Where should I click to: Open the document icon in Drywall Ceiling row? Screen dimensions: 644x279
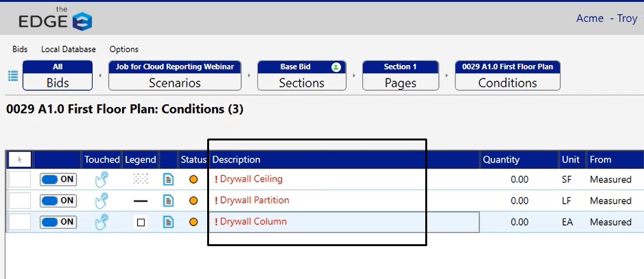pyautogui.click(x=169, y=179)
